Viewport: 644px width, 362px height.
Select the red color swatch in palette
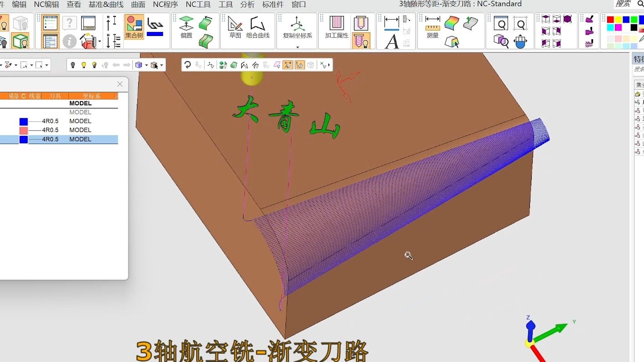pos(610,20)
